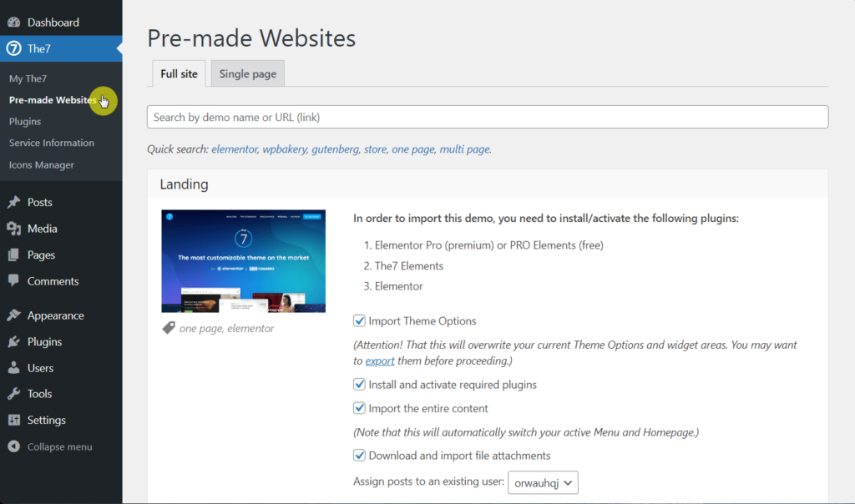Uncheck Install and activate required plugins
The image size is (855, 504).
click(359, 385)
